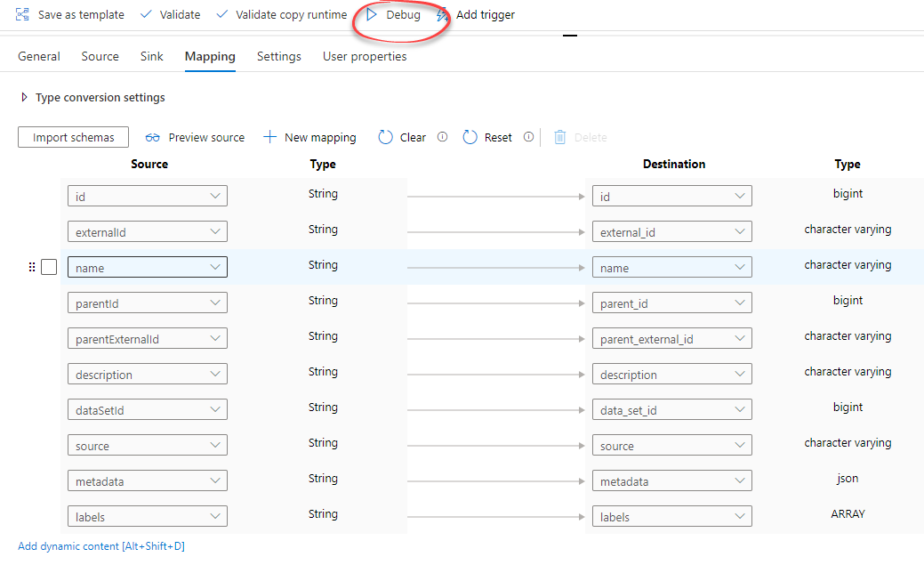Open the labels destination dropdown
This screenshot has width=924, height=573.
click(x=672, y=516)
